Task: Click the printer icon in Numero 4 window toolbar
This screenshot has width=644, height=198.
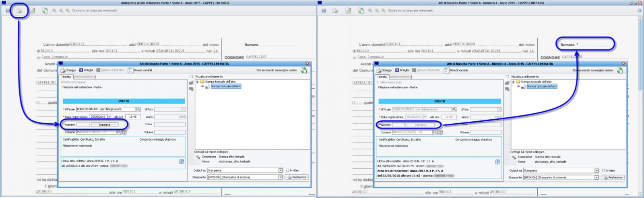Action: point(335,11)
